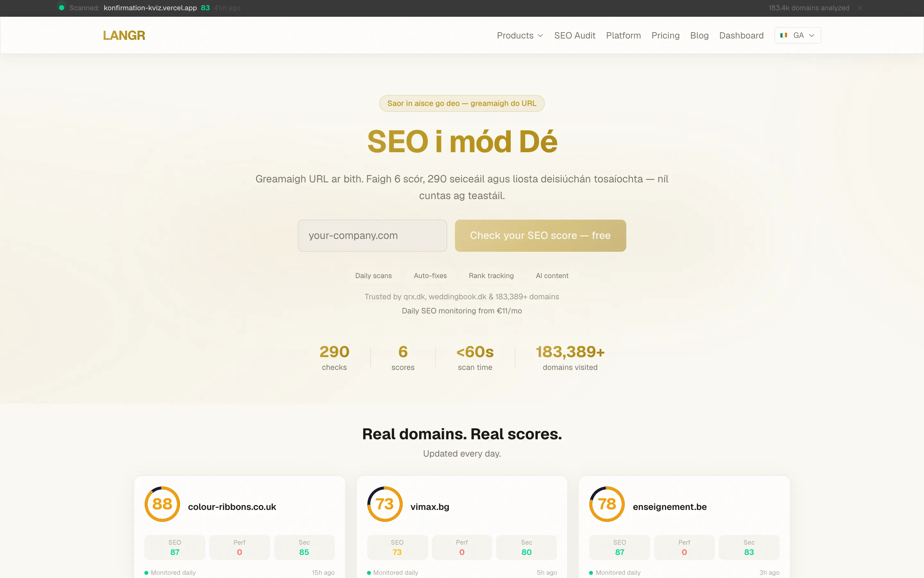Click Daily SEO monitoring from €11/mo
Viewport: 924px width, 578px height.
point(462,311)
